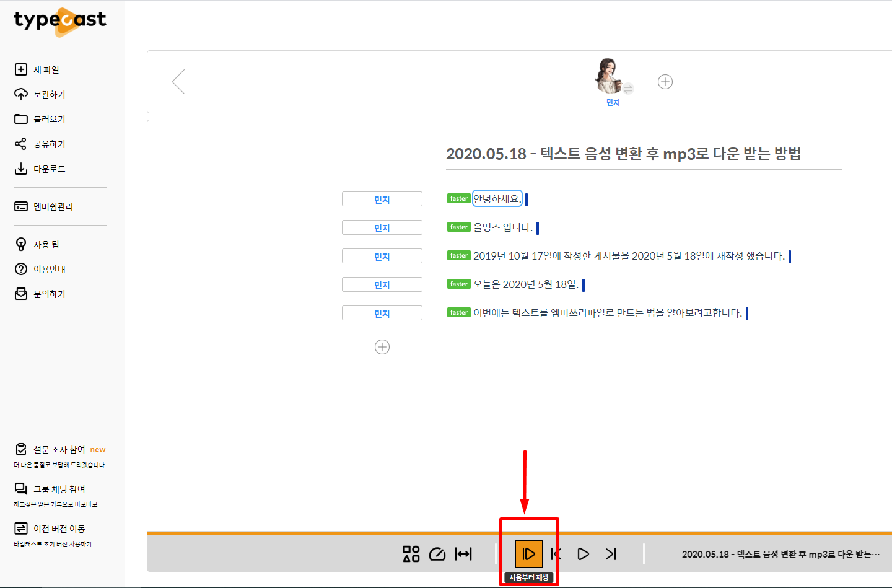The width and height of the screenshot is (892, 588).
Task: Click 처음부터 재생 play from start button
Action: point(529,554)
